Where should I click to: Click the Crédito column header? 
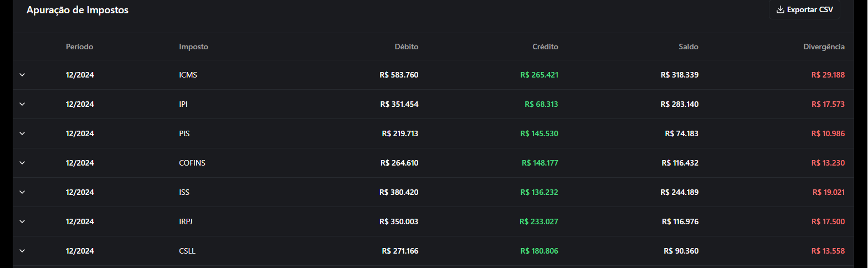point(545,47)
